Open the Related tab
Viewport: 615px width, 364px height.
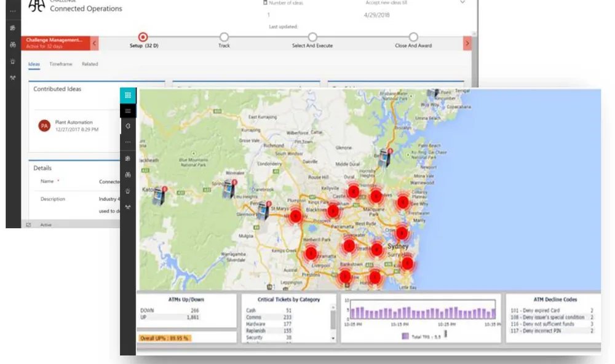pyautogui.click(x=90, y=64)
